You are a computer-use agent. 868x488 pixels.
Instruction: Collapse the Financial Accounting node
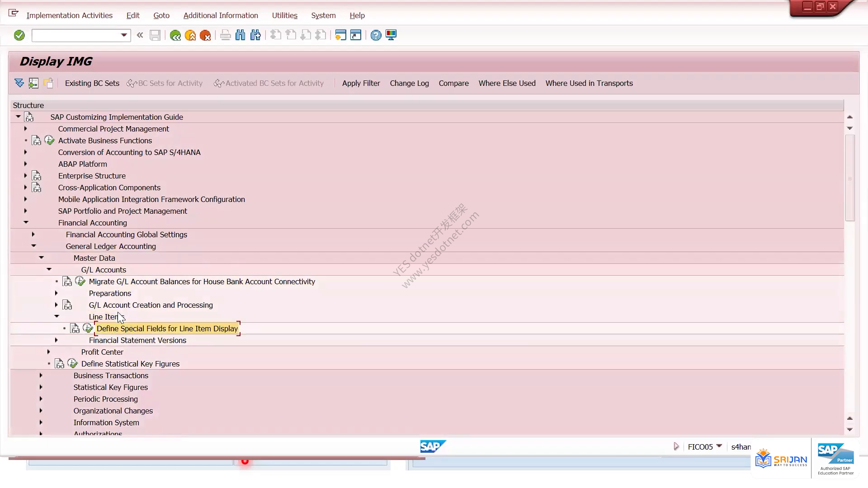point(26,222)
